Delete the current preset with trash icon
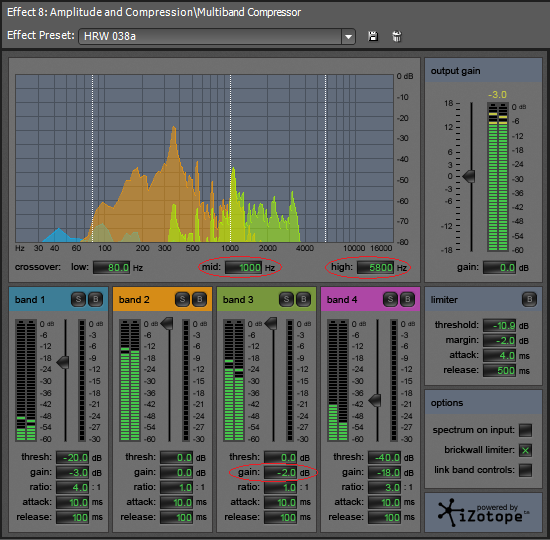This screenshot has width=550, height=540. [397, 36]
